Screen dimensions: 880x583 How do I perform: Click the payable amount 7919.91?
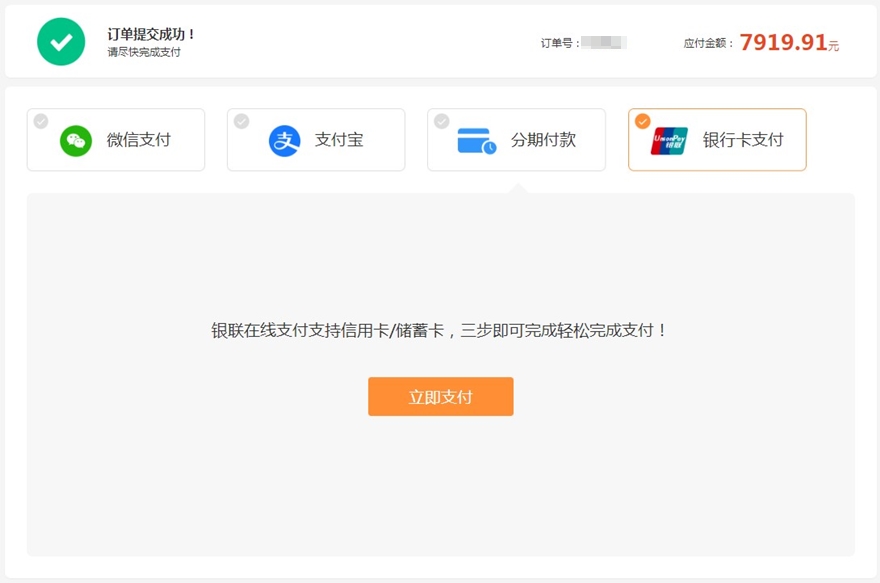click(x=783, y=43)
